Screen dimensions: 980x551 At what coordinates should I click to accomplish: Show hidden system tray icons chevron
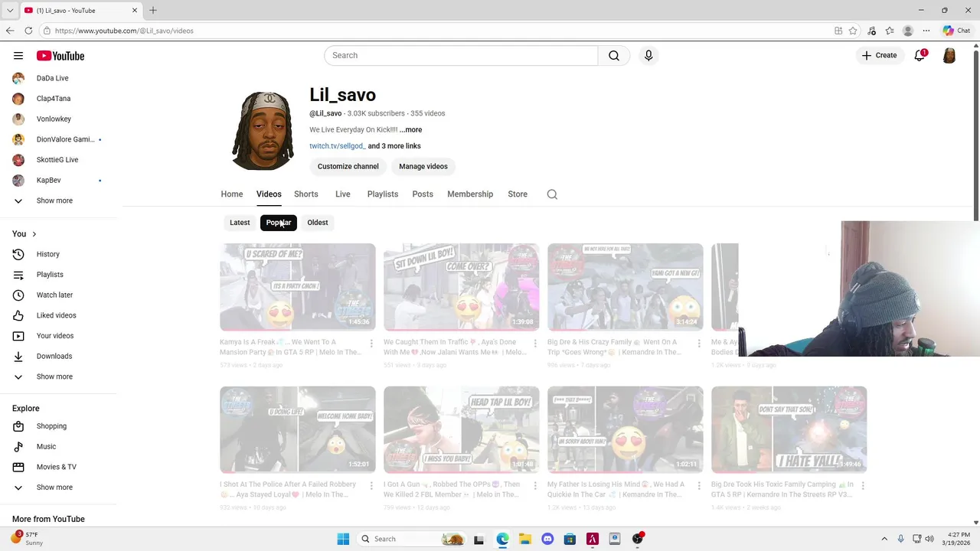click(x=884, y=539)
